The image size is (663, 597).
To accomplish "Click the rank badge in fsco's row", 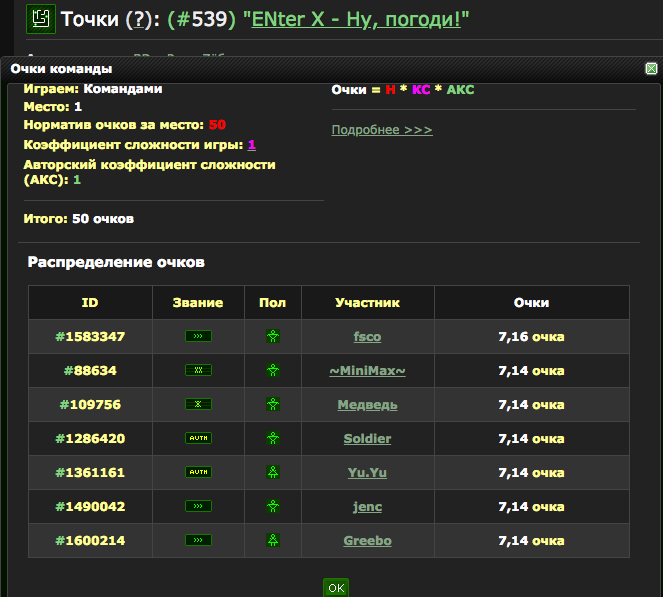I will pos(198,336).
